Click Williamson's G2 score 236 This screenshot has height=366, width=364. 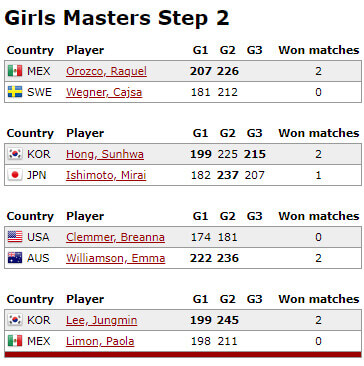pos(228,258)
